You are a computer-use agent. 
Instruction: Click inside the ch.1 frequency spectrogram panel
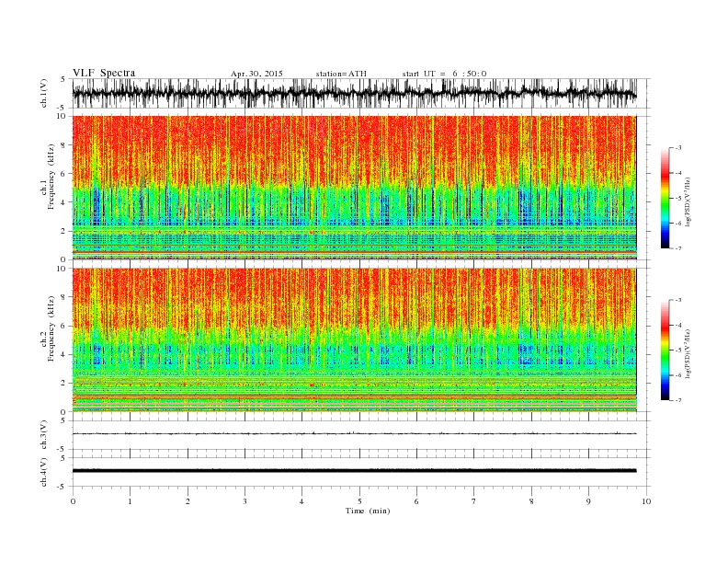pos(354,188)
